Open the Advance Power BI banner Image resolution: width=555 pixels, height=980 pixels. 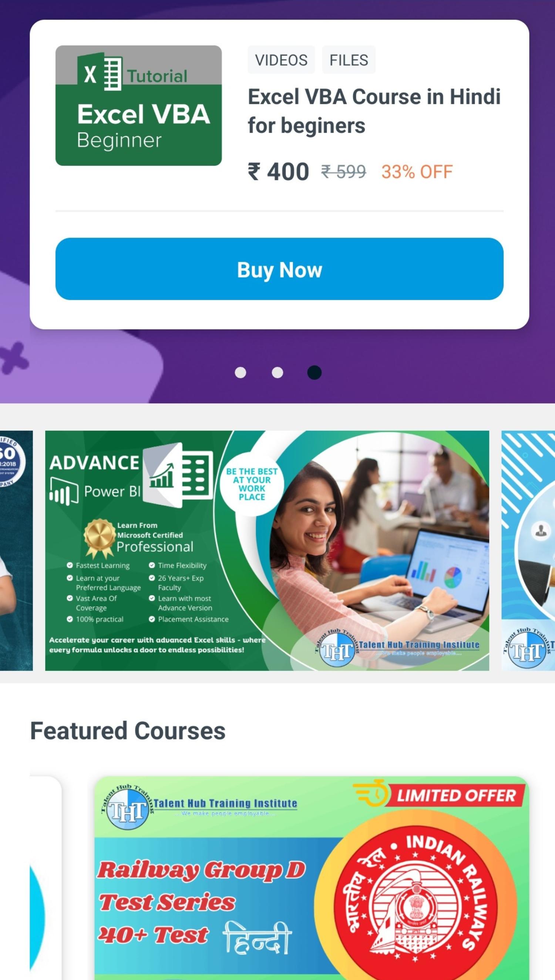[x=267, y=551]
